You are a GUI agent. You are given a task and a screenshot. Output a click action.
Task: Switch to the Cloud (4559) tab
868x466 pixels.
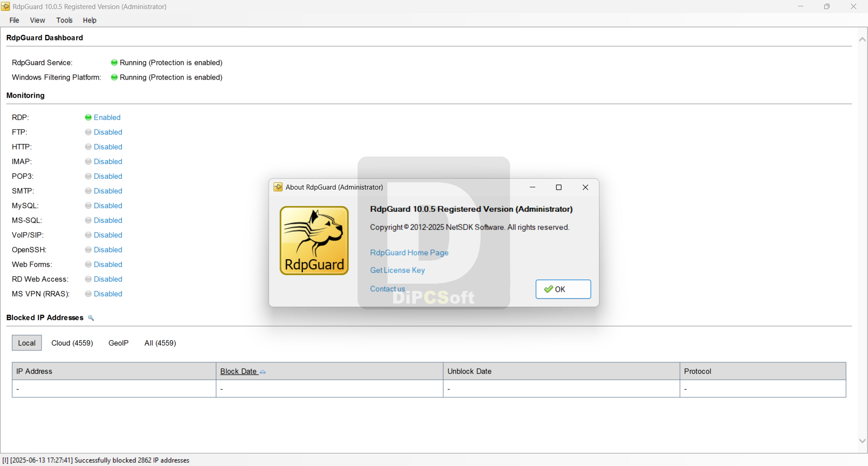72,343
